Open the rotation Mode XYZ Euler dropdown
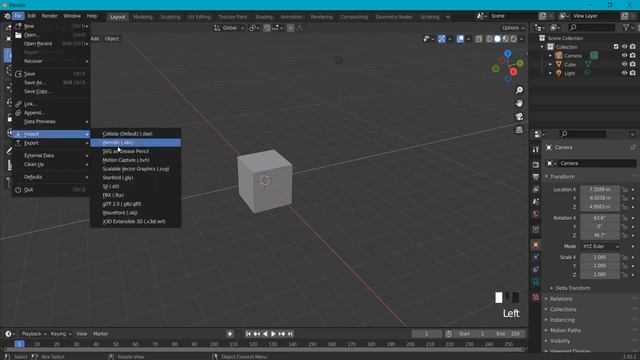640x360 pixels. click(600, 247)
